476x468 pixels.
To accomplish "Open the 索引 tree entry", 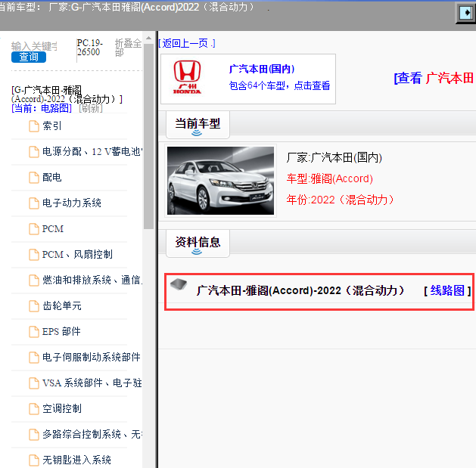I will pos(52,126).
